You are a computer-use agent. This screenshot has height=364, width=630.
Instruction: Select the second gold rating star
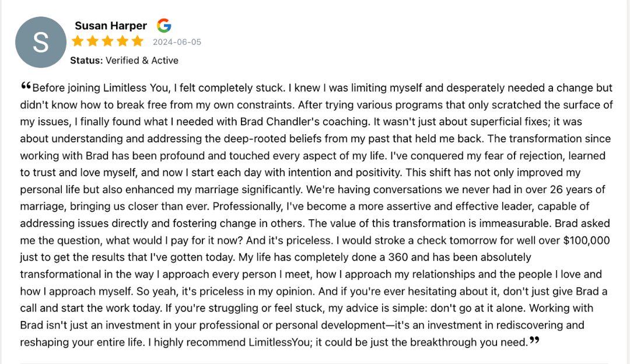point(93,41)
